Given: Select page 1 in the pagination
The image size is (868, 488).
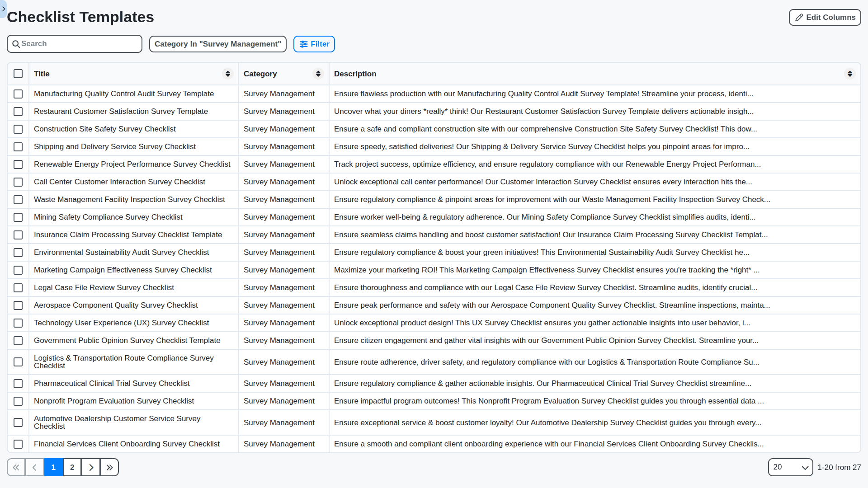Looking at the screenshot, I should pyautogui.click(x=53, y=467).
